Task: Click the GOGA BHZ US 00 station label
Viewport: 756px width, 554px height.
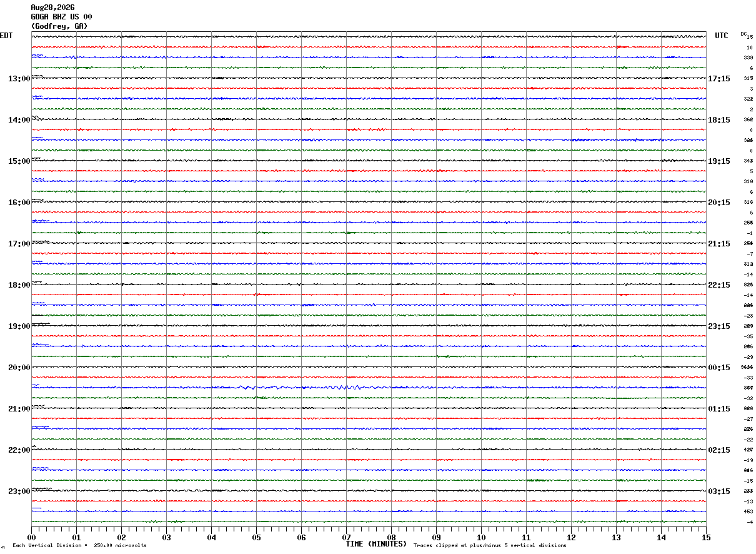Action: coord(62,17)
